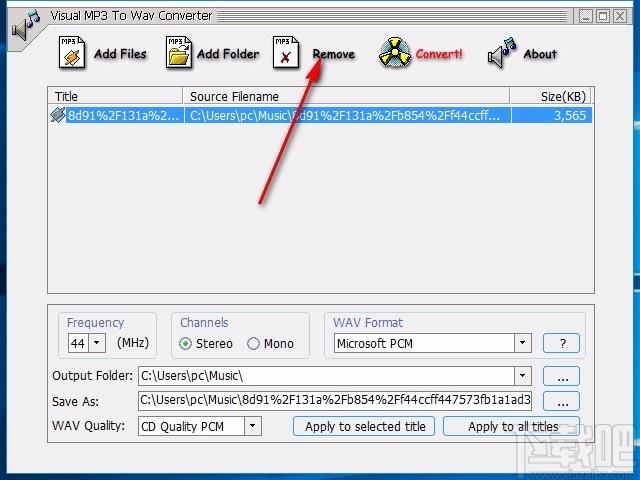Click the Add Folder label
The height and width of the screenshot is (480, 640).
point(228,54)
